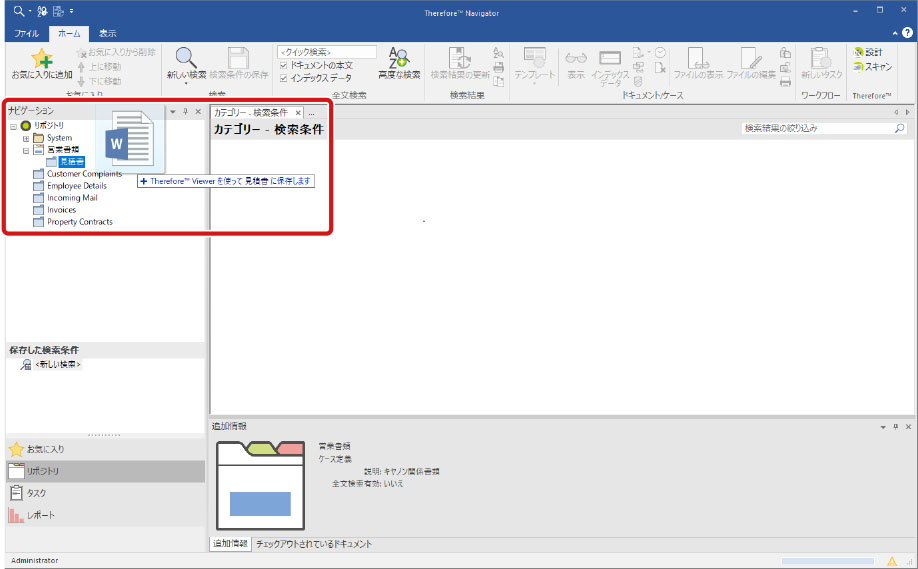The height and width of the screenshot is (569, 918).
Task: Open the ファイル menu tab
Action: pos(27,33)
